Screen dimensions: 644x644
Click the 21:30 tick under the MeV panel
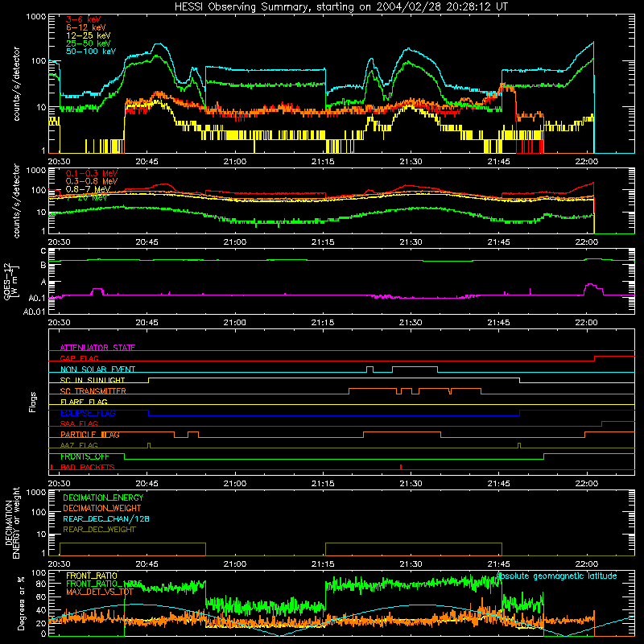411,242
